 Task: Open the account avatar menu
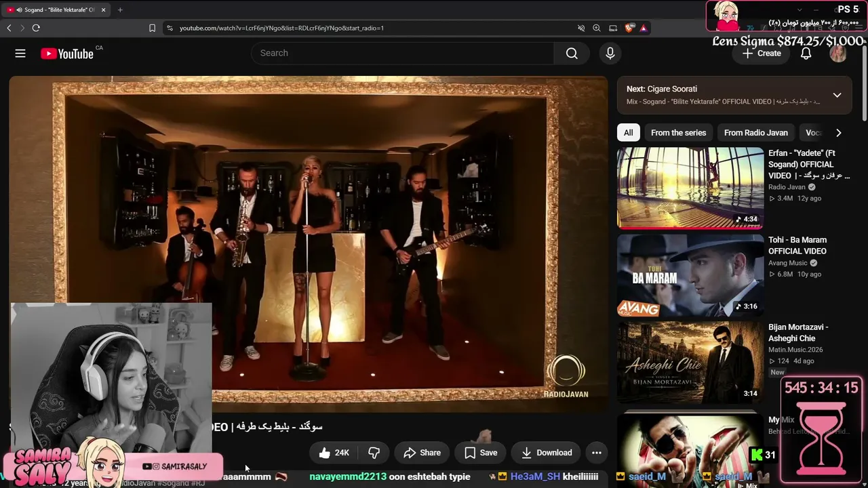(838, 54)
